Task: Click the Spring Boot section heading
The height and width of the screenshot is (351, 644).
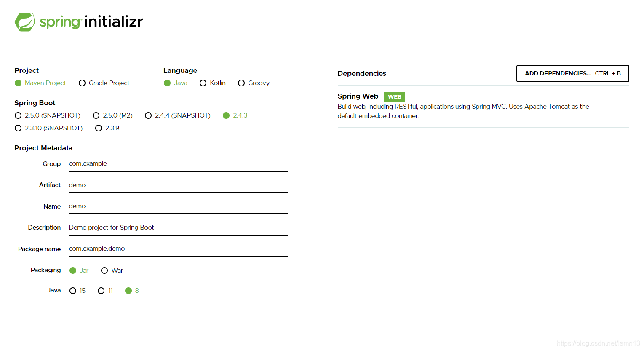Action: coord(35,103)
